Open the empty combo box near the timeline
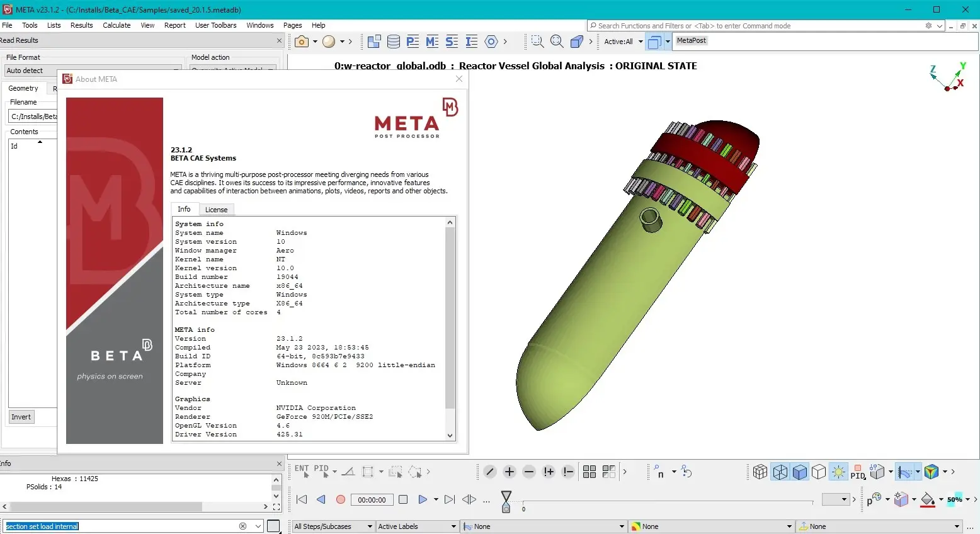Image resolution: width=980 pixels, height=534 pixels. 836,499
